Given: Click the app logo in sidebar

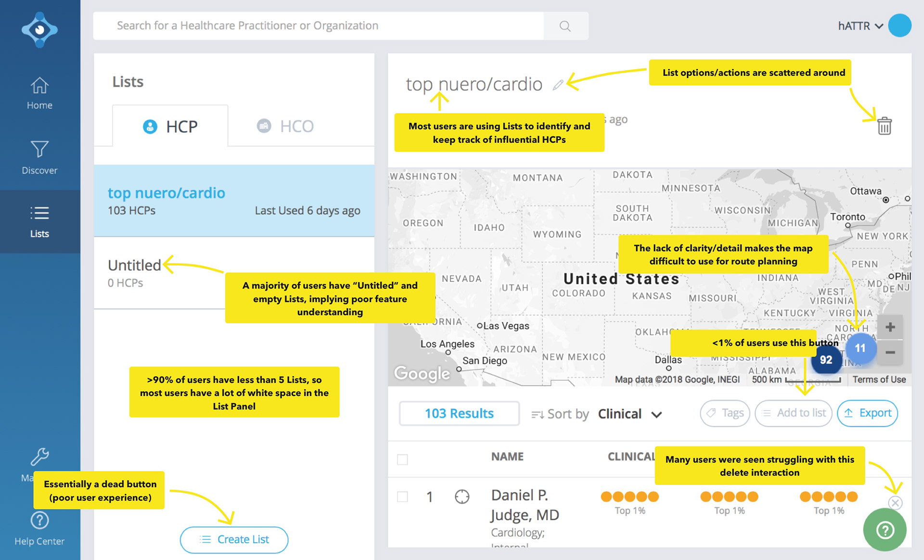Looking at the screenshot, I should 39,30.
